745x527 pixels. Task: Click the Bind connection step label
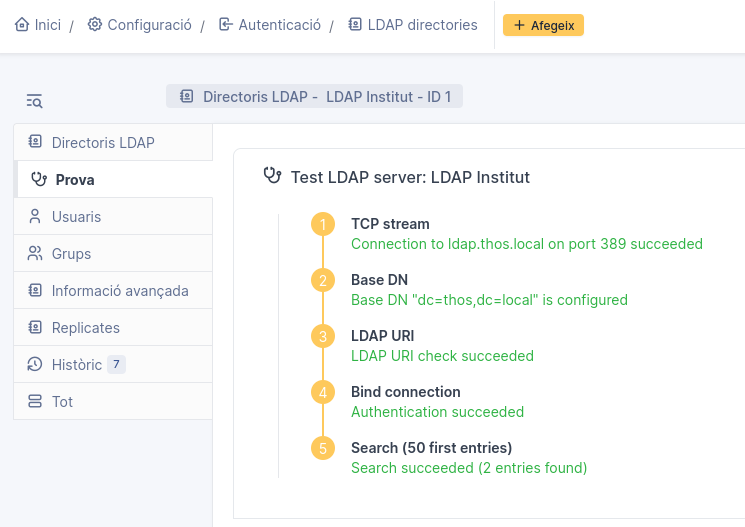(x=406, y=392)
